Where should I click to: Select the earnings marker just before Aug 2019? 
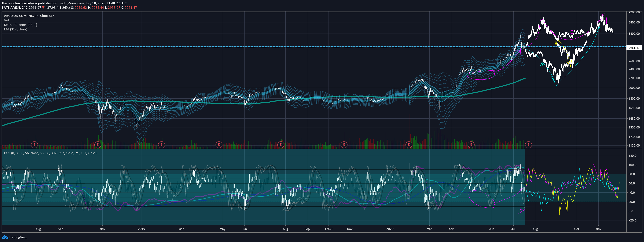pos(281,144)
